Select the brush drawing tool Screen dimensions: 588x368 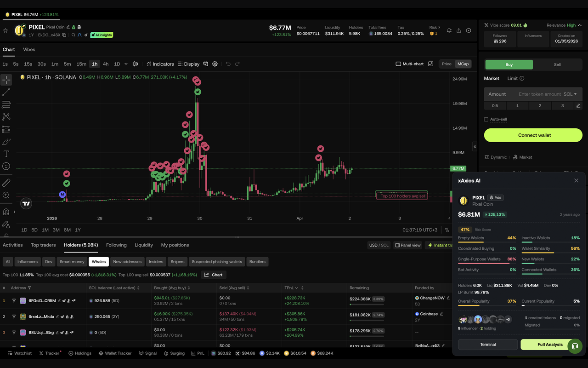(x=6, y=142)
